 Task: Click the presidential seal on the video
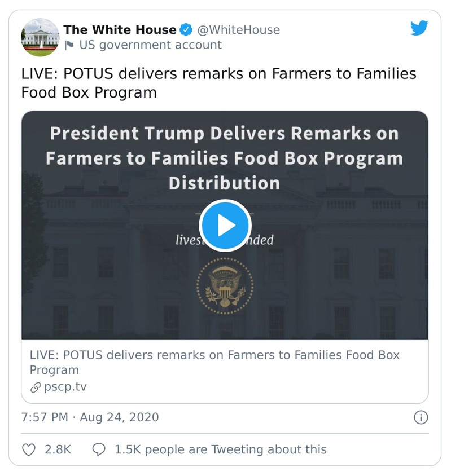pyautogui.click(x=225, y=285)
